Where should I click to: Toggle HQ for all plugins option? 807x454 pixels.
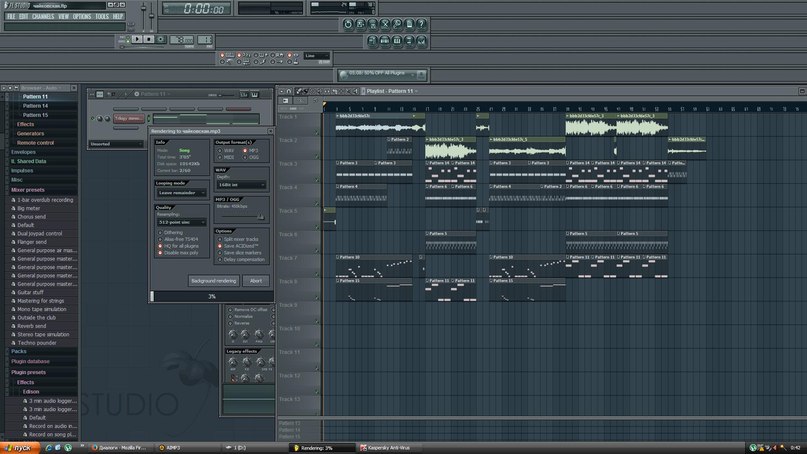[178, 246]
